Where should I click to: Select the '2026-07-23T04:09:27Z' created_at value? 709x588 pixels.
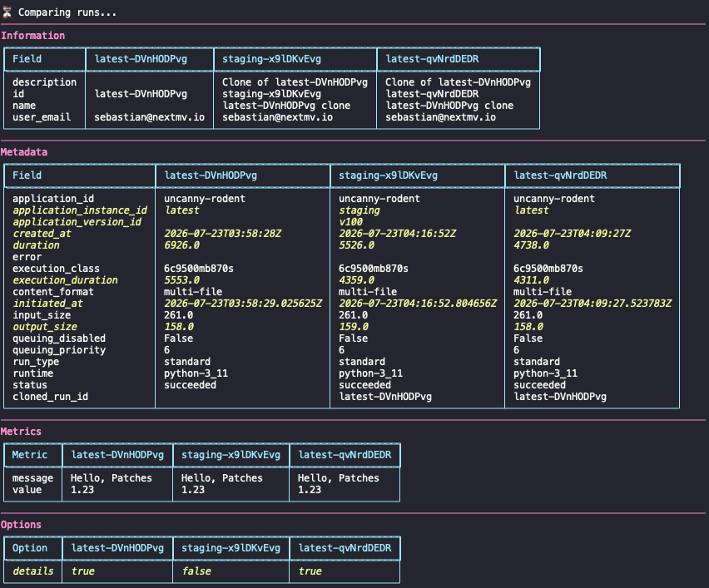point(572,234)
